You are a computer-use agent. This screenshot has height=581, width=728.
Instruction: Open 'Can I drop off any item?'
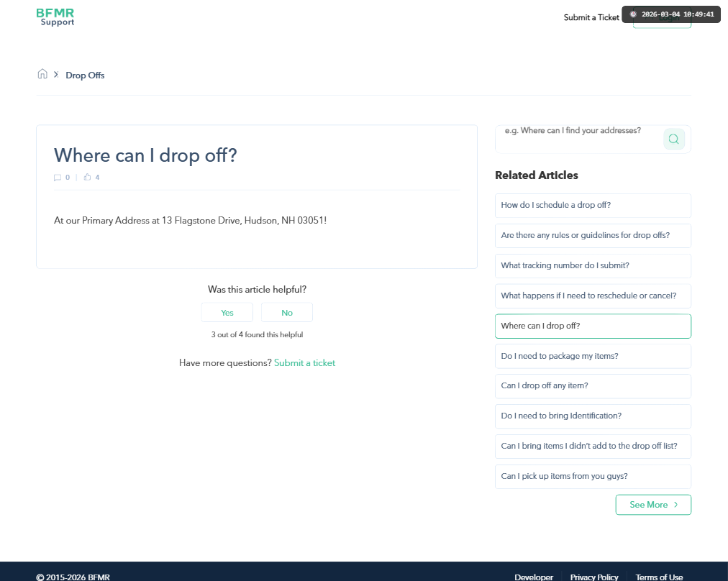point(593,386)
